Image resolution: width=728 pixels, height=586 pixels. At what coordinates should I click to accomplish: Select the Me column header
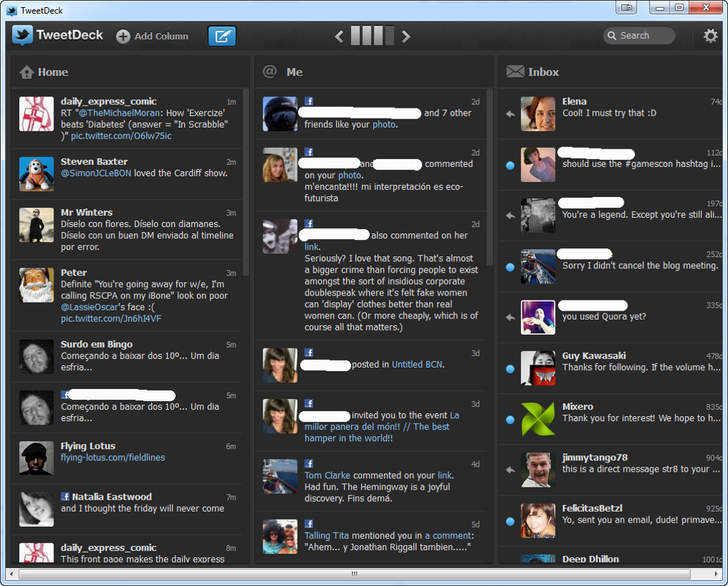coord(294,72)
